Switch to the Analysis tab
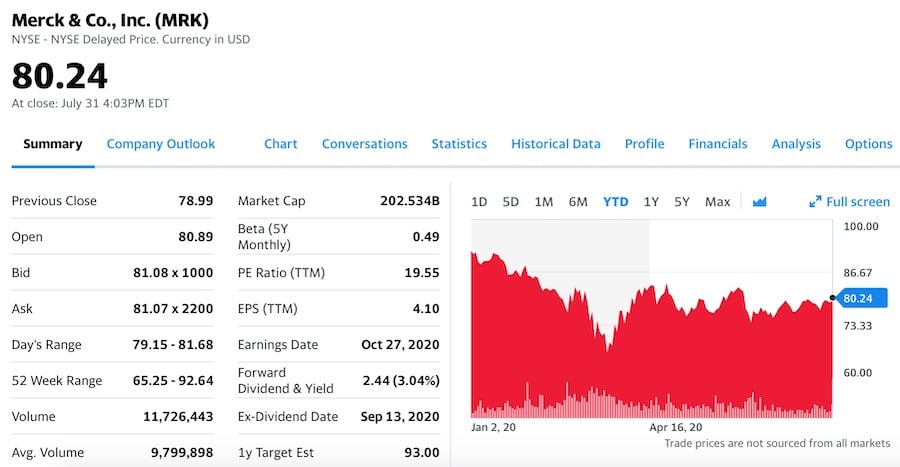Screen dimensions: 900x467 click(x=796, y=144)
